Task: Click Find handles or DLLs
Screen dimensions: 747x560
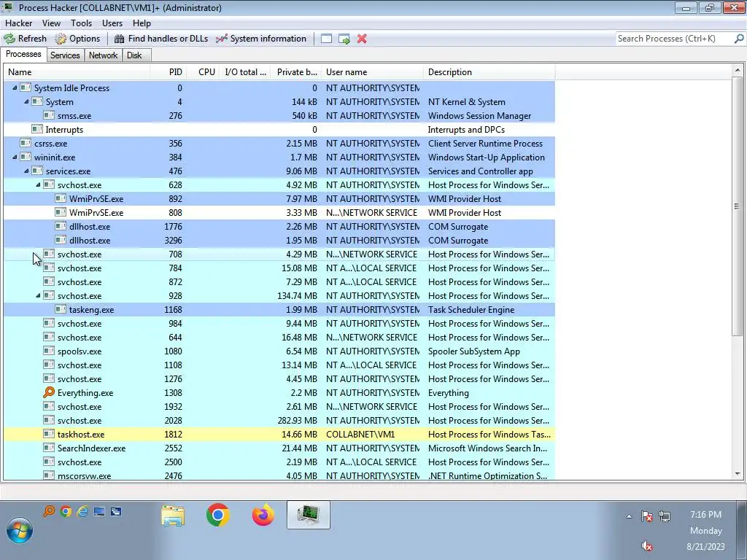Action: [x=161, y=39]
